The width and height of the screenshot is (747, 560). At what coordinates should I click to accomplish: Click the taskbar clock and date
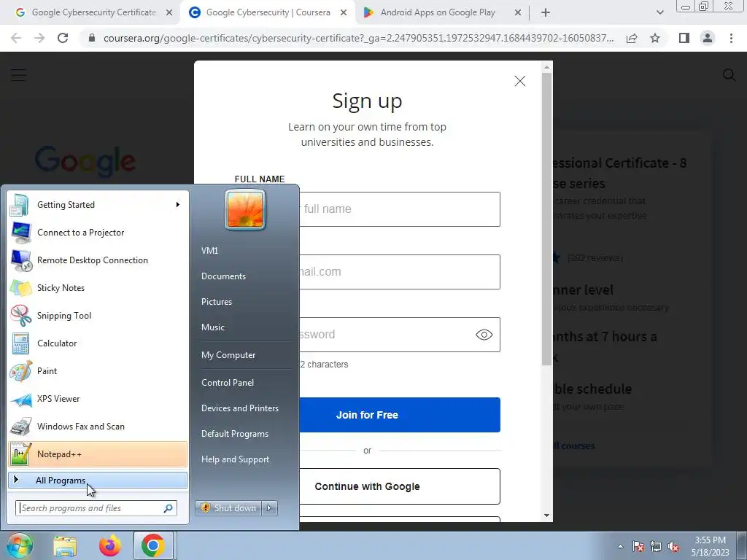point(710,546)
